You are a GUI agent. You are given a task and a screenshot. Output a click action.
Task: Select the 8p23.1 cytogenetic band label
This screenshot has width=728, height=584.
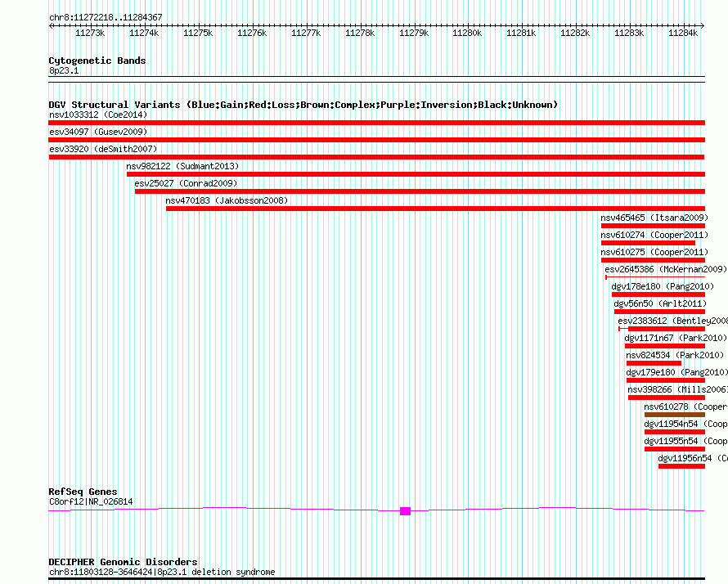coord(64,71)
